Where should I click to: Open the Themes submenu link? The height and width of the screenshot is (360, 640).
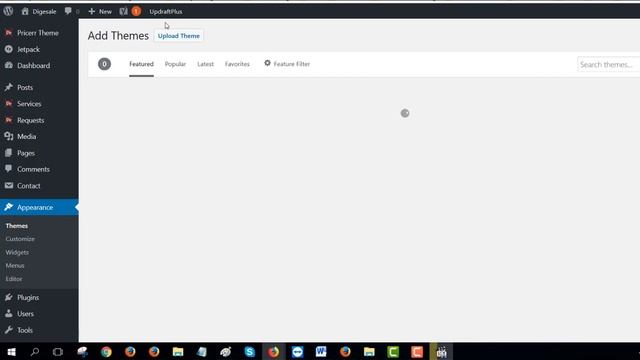[x=17, y=226]
